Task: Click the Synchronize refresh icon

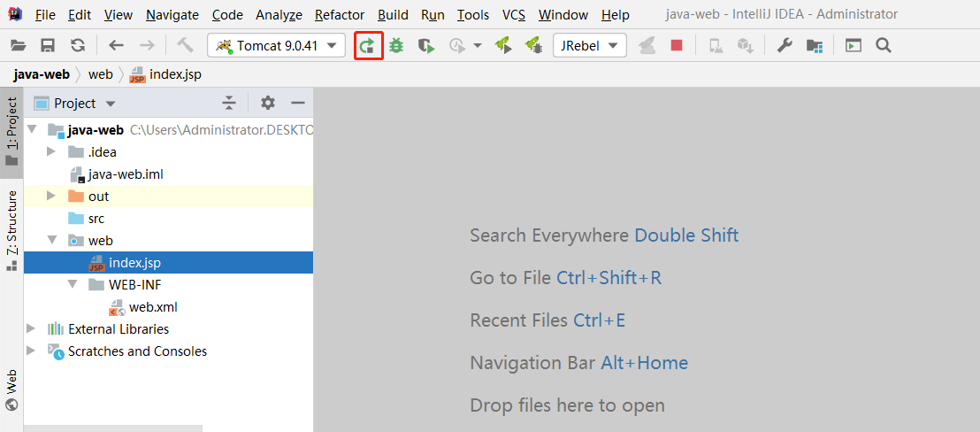Action: pos(78,45)
